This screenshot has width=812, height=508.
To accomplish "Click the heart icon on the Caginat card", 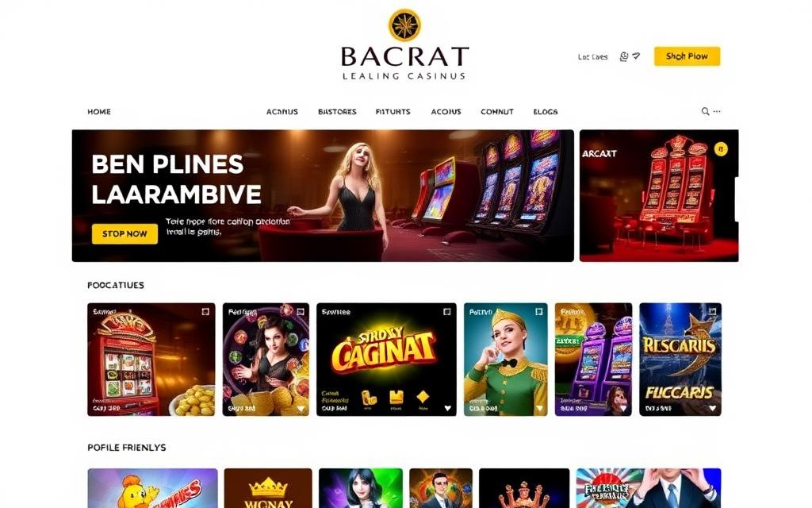I will tap(447, 408).
